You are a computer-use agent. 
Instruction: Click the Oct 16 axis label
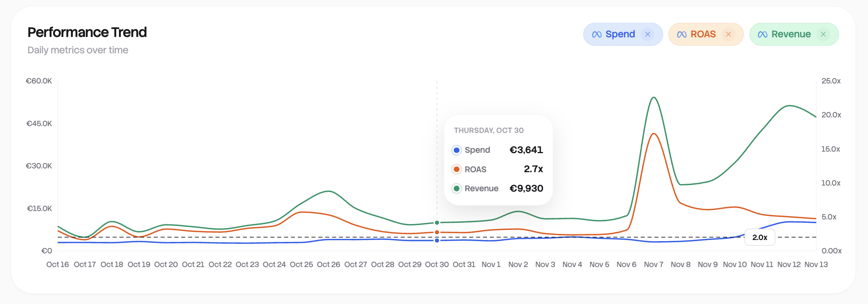tap(58, 264)
